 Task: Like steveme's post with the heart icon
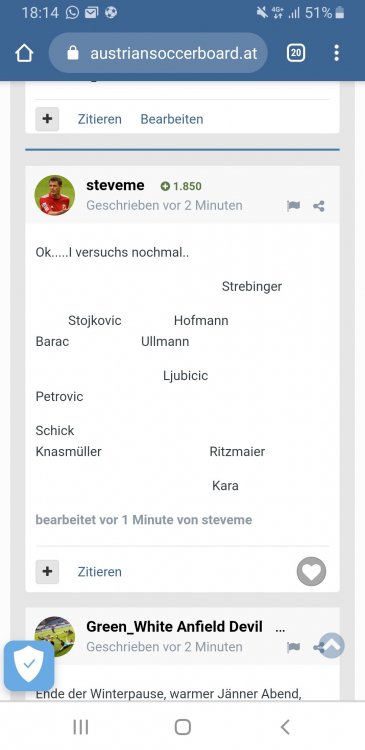point(311,572)
